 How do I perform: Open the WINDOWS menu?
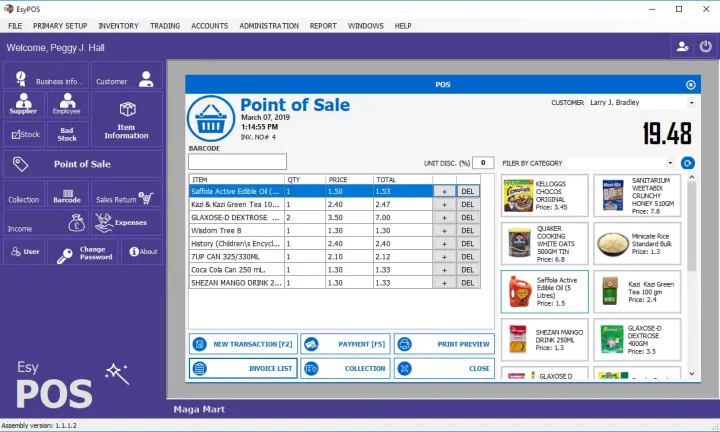pos(366,26)
